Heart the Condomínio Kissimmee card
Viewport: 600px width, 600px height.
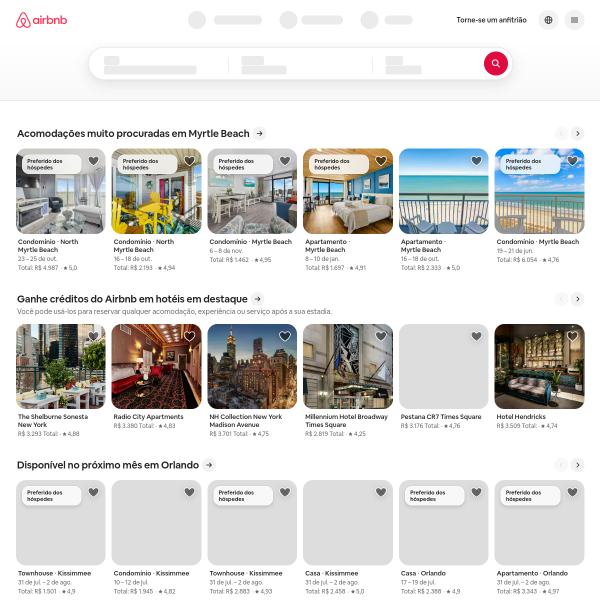pyautogui.click(x=189, y=492)
